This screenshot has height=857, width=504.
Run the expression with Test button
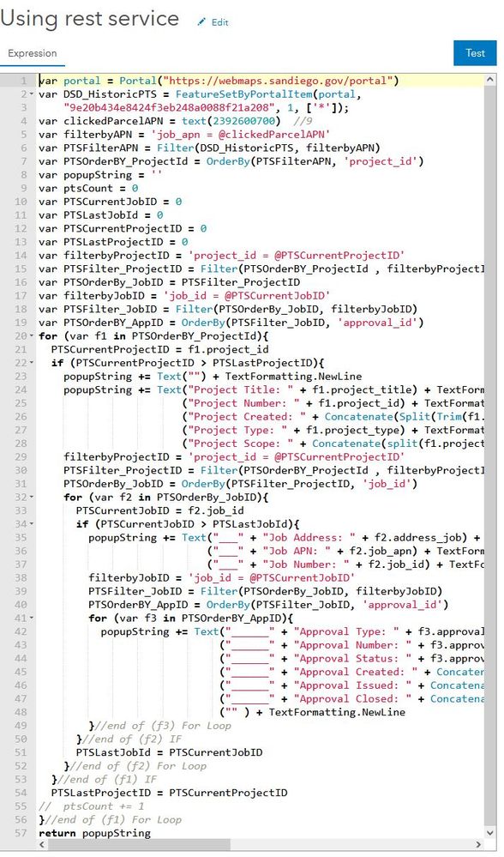(x=475, y=53)
